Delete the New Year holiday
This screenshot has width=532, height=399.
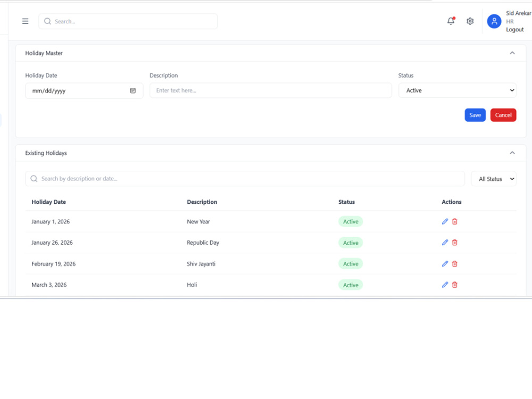(455, 221)
